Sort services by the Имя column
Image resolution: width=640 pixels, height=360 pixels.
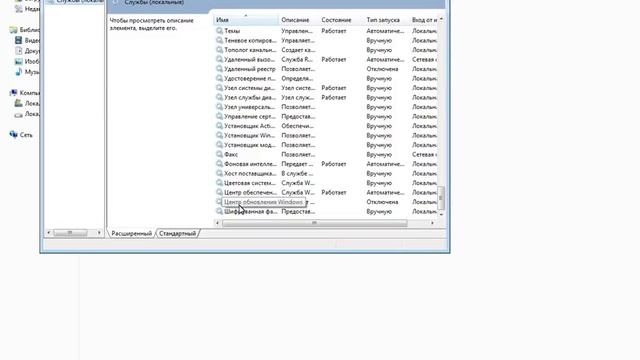point(246,20)
